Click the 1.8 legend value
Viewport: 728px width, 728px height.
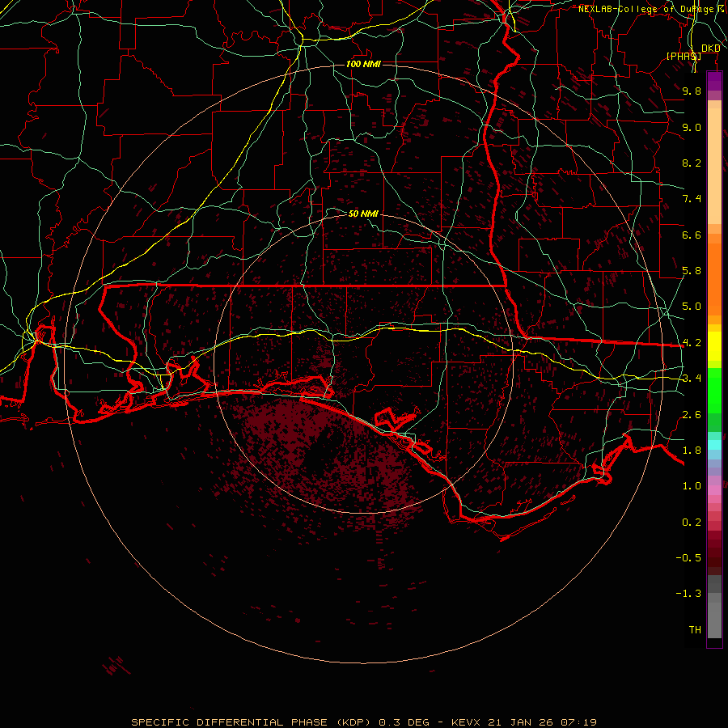click(692, 451)
